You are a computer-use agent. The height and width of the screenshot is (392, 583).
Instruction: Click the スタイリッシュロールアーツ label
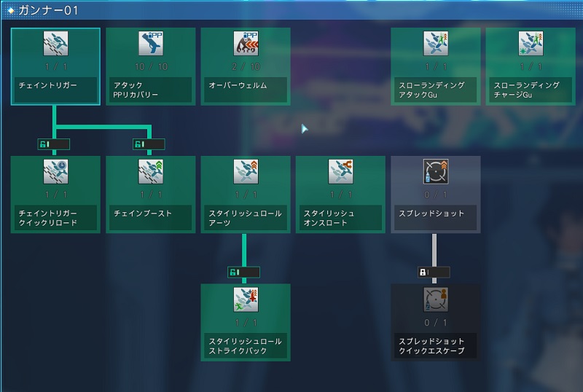click(x=245, y=218)
